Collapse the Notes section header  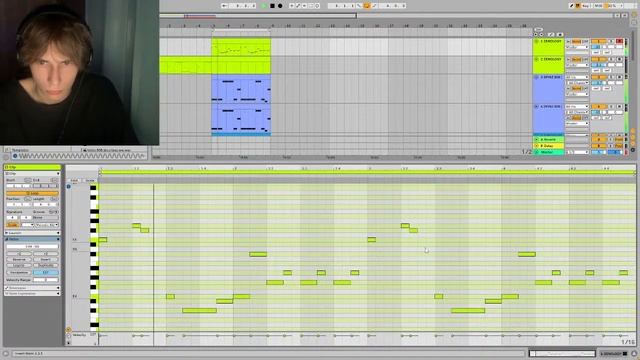[32, 239]
